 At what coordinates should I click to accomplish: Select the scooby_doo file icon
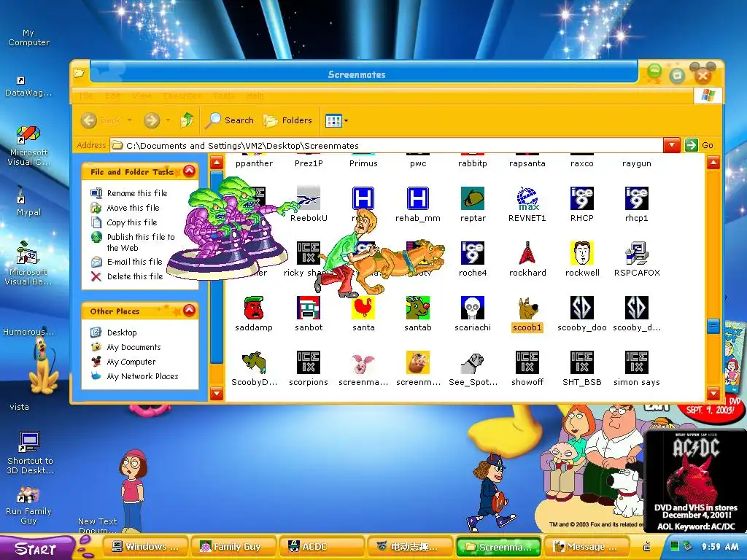click(582, 308)
